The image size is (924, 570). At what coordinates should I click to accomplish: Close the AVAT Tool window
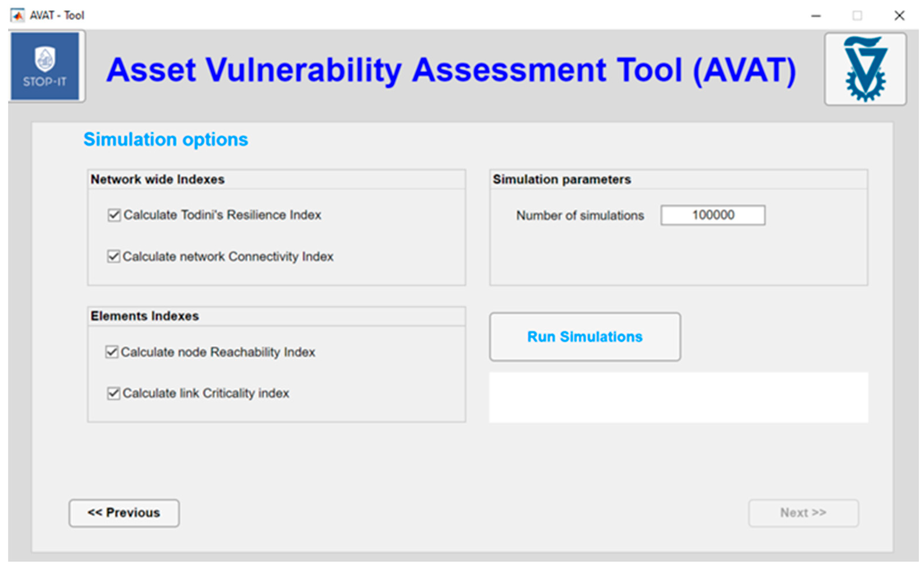899,16
